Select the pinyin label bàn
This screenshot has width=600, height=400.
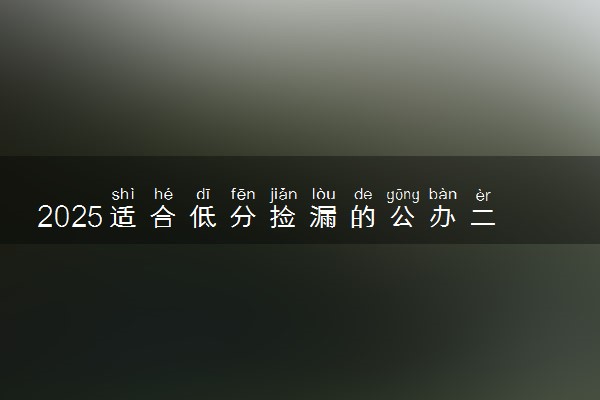(x=443, y=194)
